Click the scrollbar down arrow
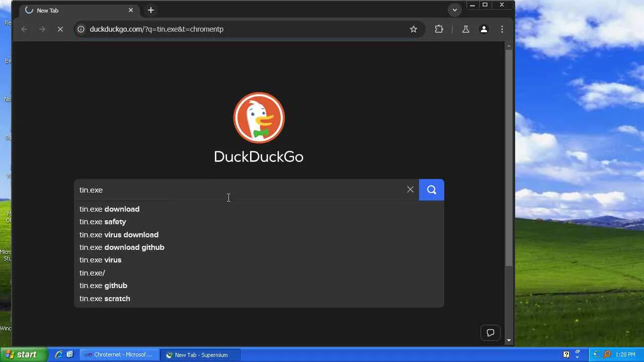 pos(509,340)
